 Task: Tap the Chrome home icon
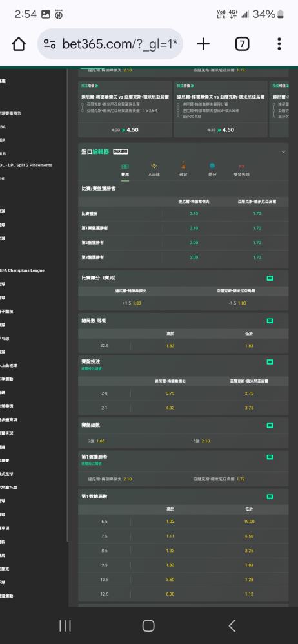pos(19,44)
